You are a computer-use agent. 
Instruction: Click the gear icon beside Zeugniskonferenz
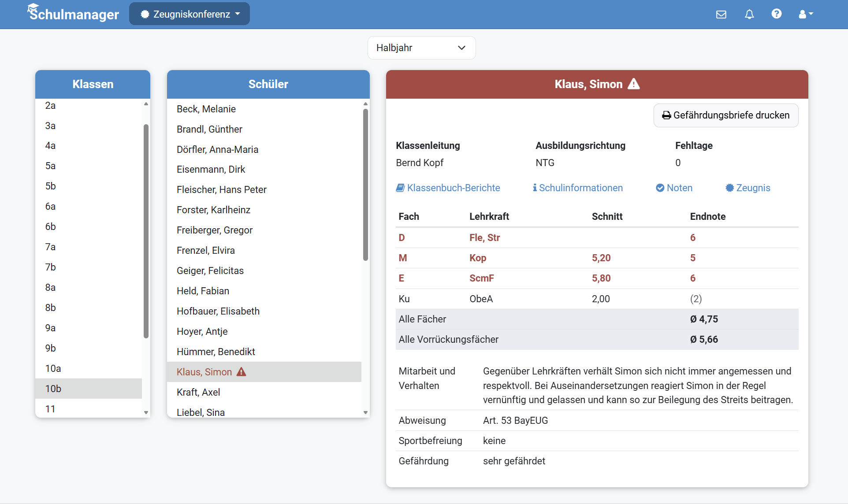(145, 14)
